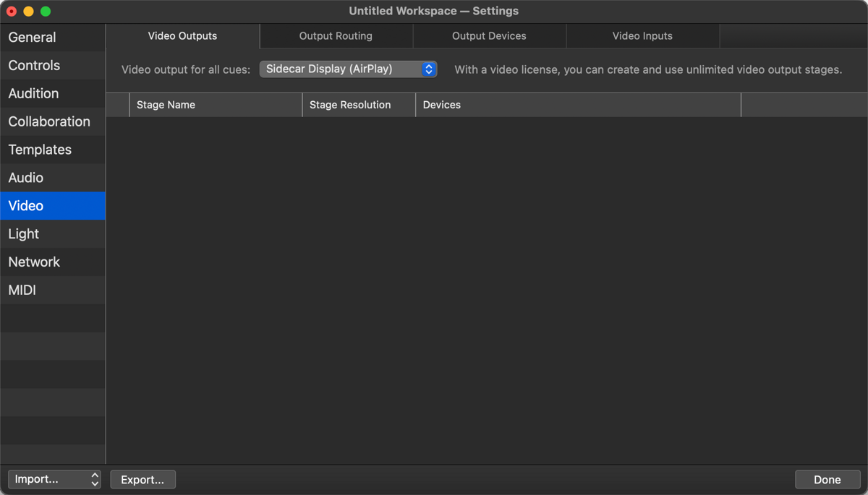This screenshot has width=868, height=495.
Task: Maximize the window using the green button
Action: pos(46,12)
